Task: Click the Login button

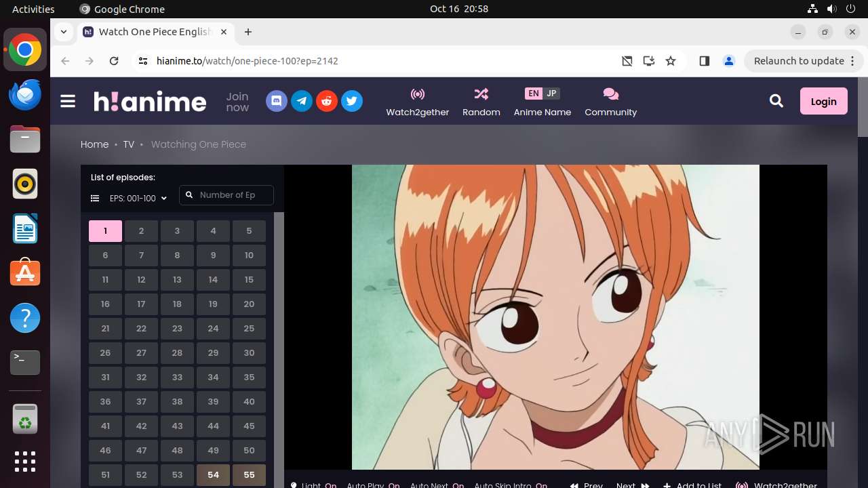Action: click(x=824, y=101)
